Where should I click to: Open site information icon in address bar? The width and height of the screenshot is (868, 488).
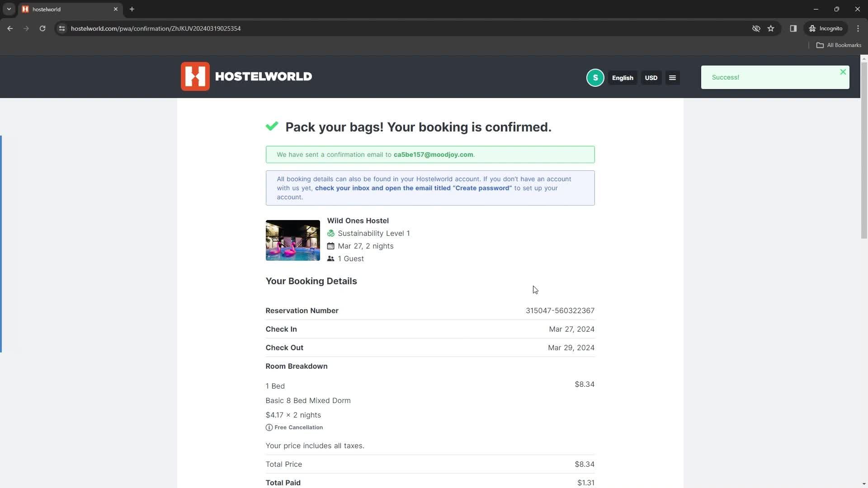pos(62,28)
